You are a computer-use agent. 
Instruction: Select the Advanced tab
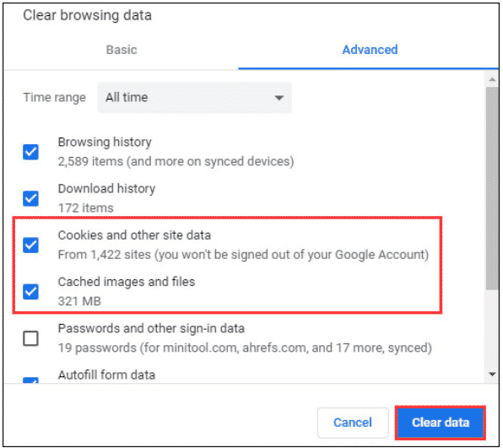coord(370,50)
